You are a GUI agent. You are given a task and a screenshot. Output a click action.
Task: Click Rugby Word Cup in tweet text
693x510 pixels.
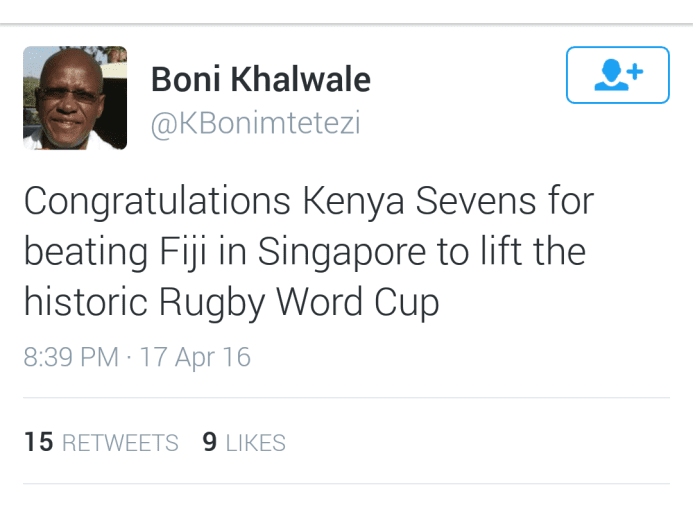coord(299,303)
